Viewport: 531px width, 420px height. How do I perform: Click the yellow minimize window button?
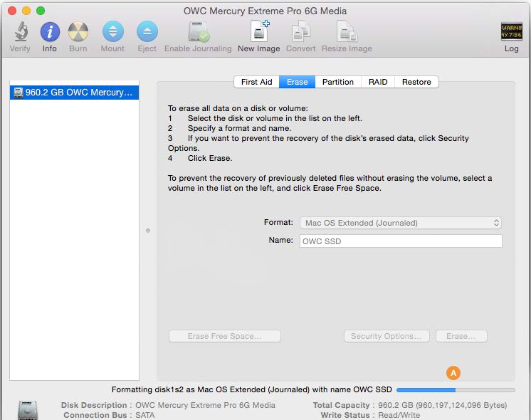(x=26, y=11)
